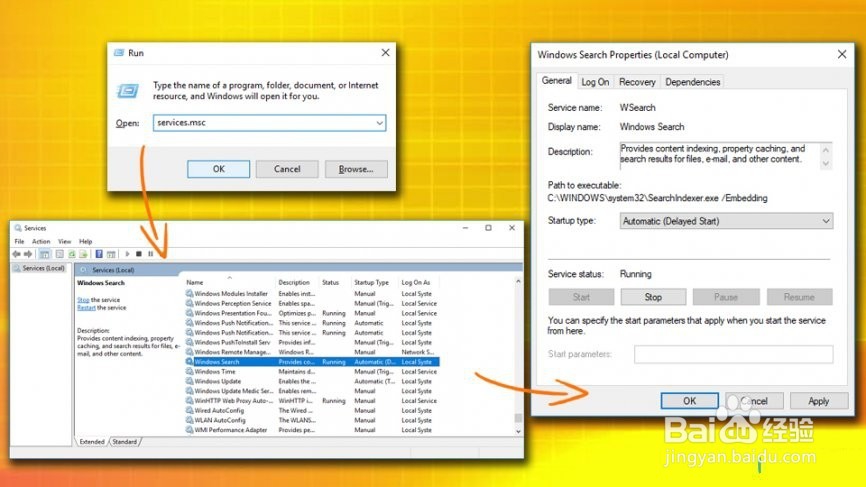This screenshot has width=866, height=487.
Task: Click the Services list scroll-down arrow
Action: pos(518,431)
